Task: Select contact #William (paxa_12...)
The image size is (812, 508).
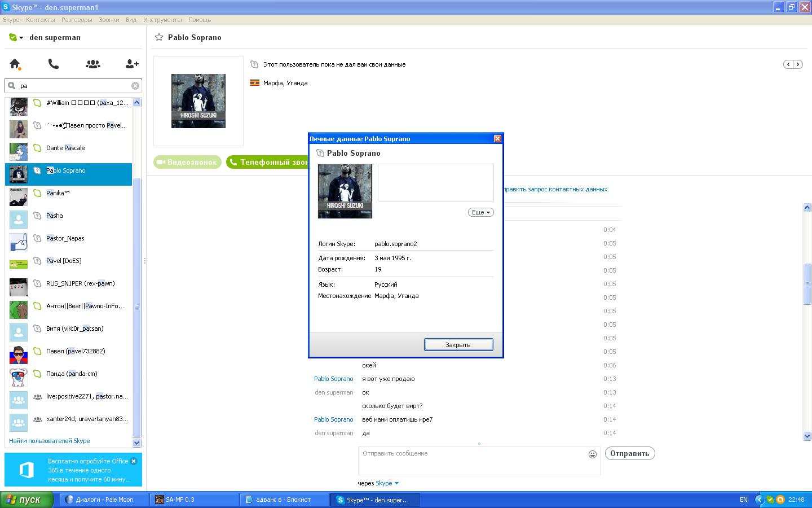Action: tap(68, 103)
